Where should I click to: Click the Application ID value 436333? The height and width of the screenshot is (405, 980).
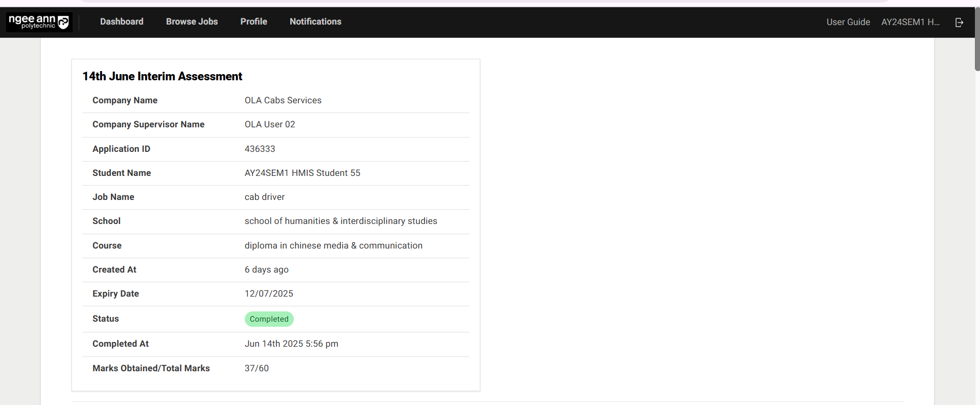260,149
